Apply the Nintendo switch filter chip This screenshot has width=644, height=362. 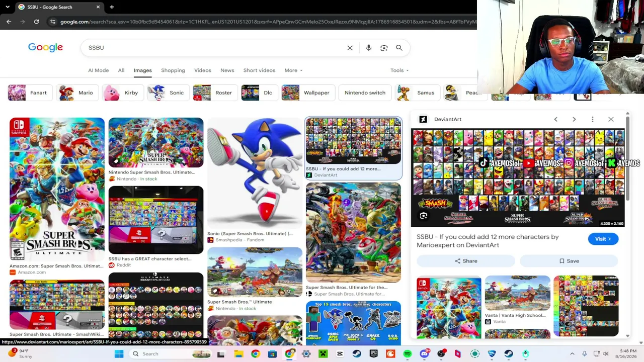point(365,93)
